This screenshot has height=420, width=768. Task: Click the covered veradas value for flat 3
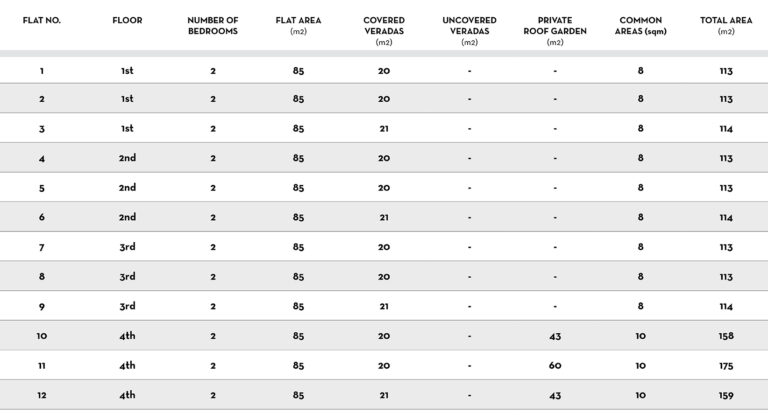[384, 128]
